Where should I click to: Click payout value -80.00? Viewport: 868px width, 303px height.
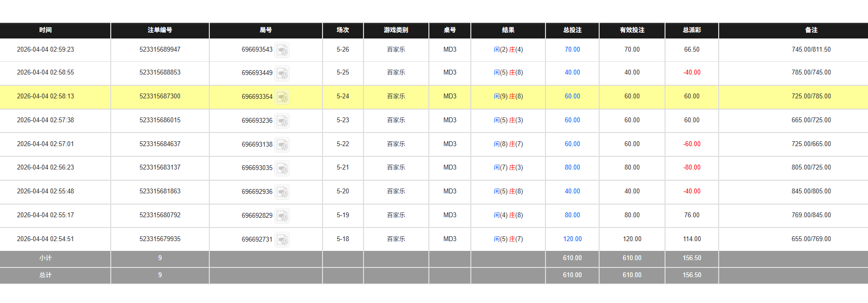coord(692,168)
